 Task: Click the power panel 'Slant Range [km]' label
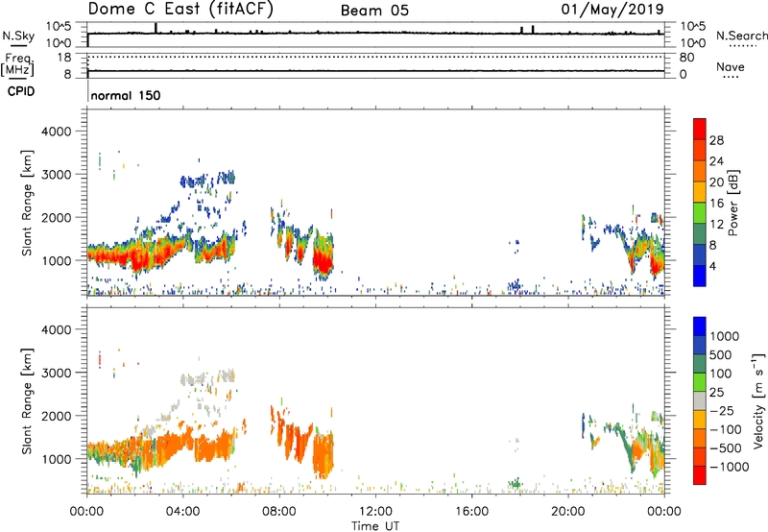[x=27, y=204]
